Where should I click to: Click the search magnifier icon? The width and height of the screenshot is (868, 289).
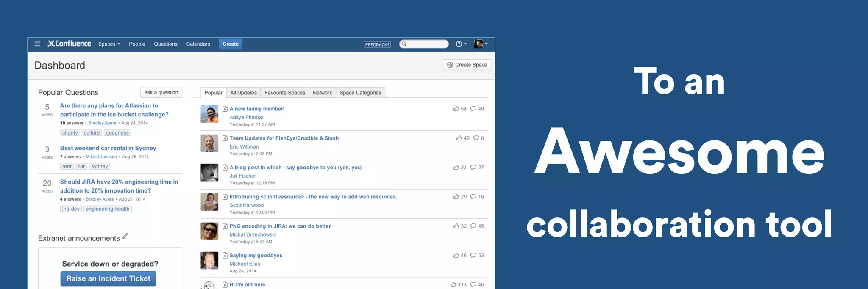tap(404, 44)
